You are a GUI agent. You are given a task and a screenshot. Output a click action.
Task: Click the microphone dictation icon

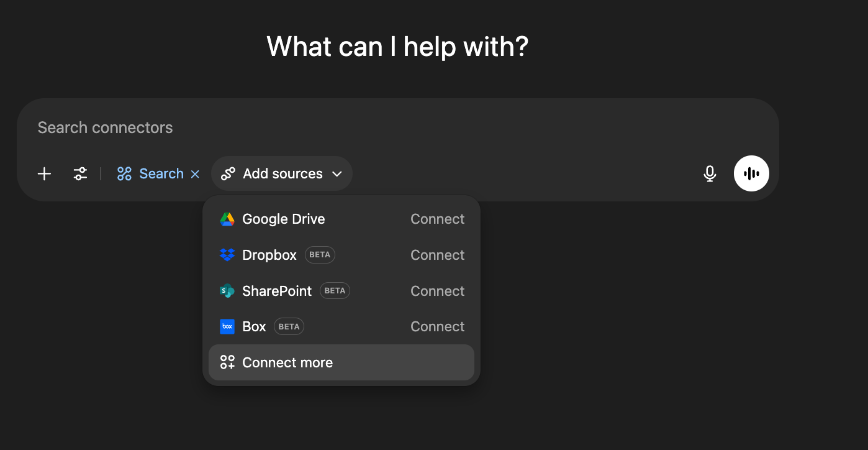click(710, 174)
